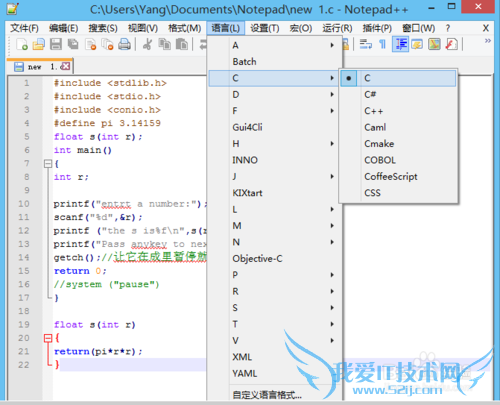Viewport: 500px width, 405px height.
Task: Open the 格式(M) menu
Action: pyautogui.click(x=185, y=28)
